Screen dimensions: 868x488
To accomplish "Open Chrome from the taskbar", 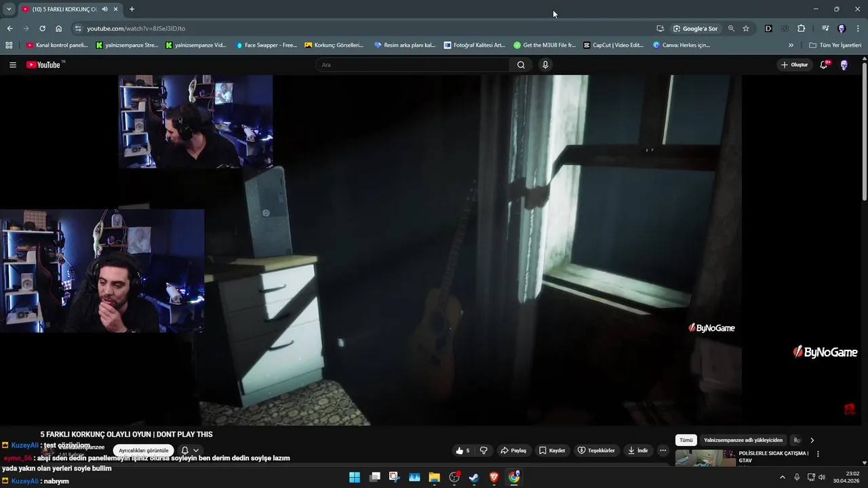I will pyautogui.click(x=514, y=477).
